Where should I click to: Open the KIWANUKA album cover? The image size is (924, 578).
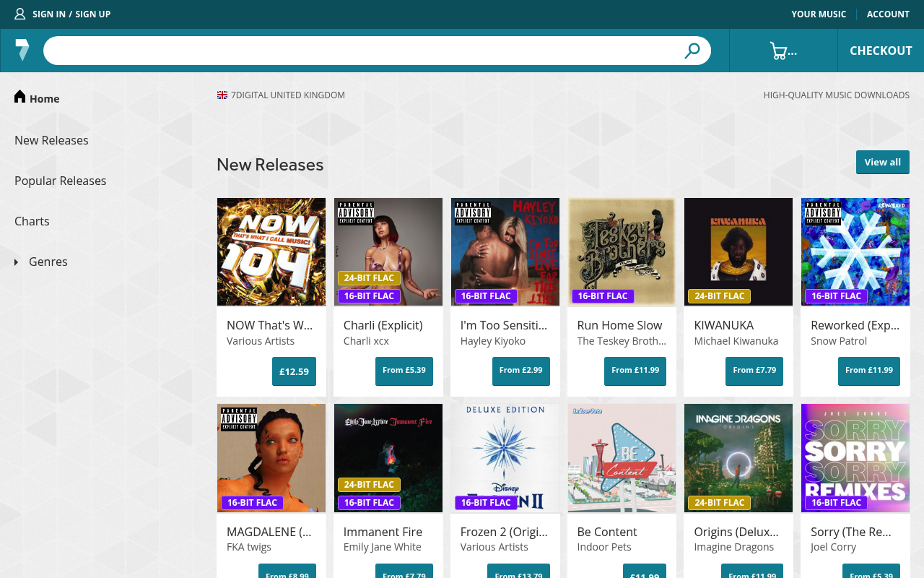pyautogui.click(x=738, y=251)
